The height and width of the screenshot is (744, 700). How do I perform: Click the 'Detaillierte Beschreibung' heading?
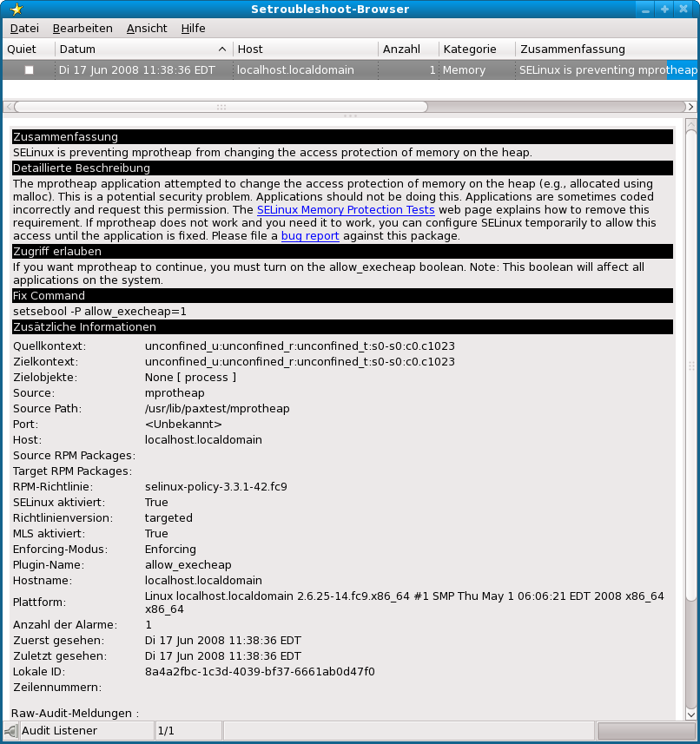[342, 168]
